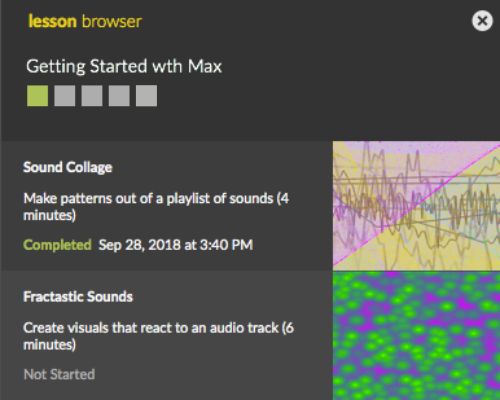The width and height of the screenshot is (500, 400).
Task: Select the second gray lesson progress square
Action: (x=65, y=96)
